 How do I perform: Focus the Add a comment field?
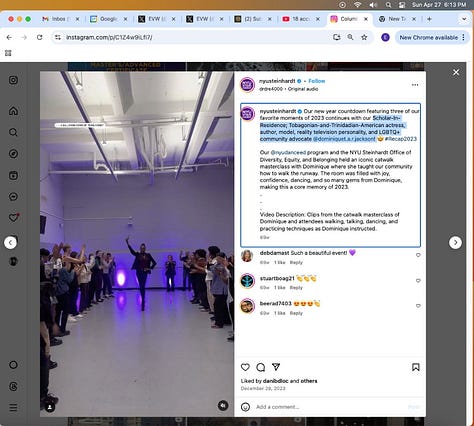(x=330, y=407)
